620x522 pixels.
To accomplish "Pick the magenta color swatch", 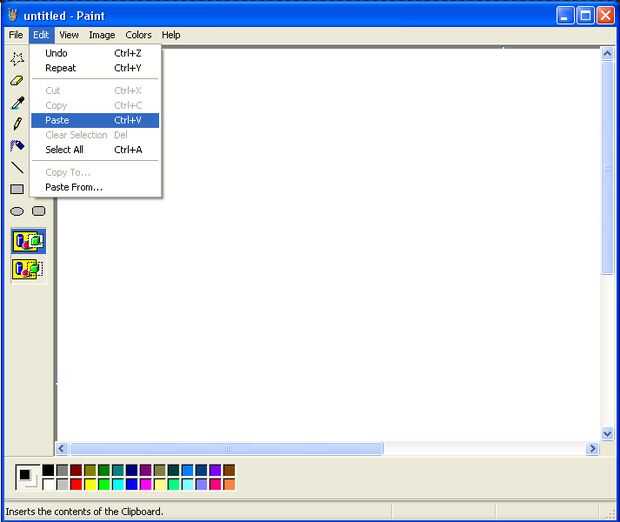I will point(146,484).
